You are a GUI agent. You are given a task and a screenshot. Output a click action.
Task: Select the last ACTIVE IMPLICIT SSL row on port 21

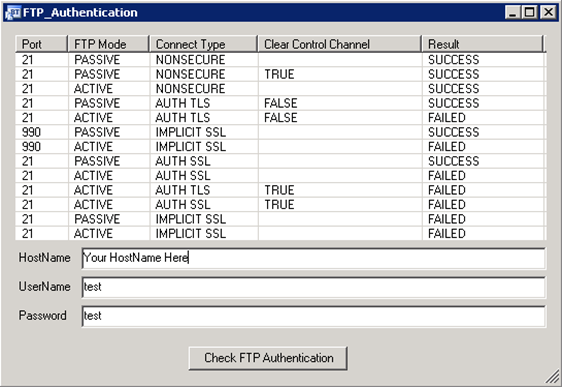(x=280, y=234)
